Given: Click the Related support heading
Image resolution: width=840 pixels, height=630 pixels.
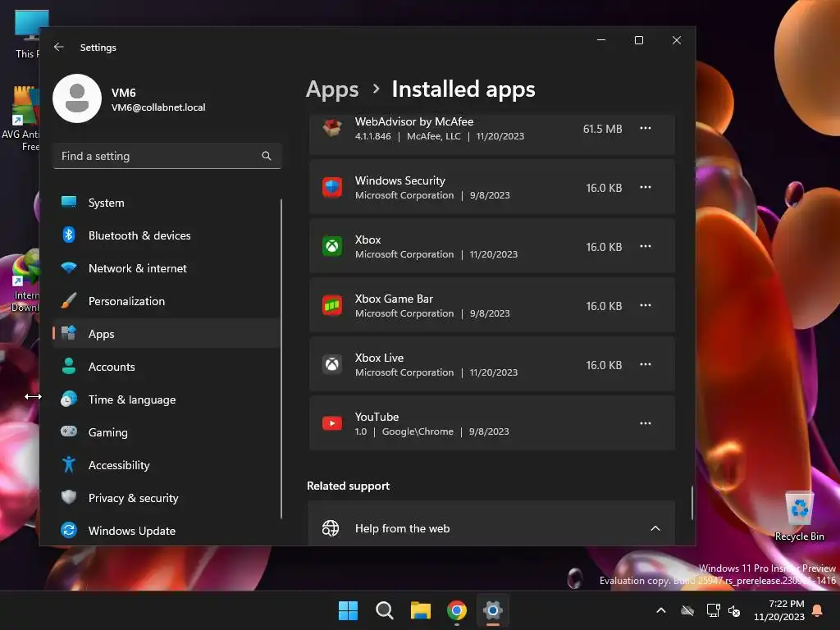Looking at the screenshot, I should coord(348,486).
